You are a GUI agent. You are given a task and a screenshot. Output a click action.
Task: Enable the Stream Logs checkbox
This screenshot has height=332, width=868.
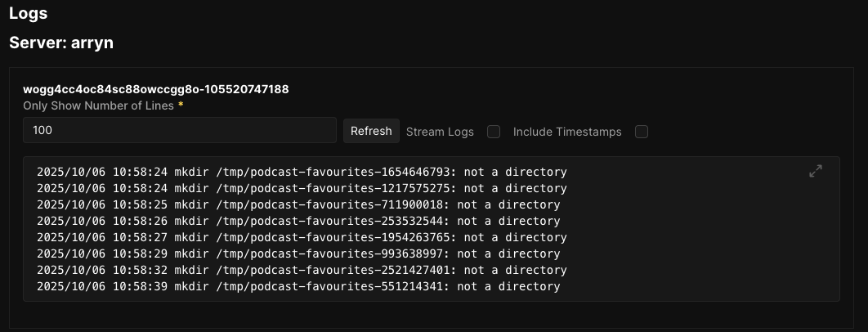click(494, 132)
